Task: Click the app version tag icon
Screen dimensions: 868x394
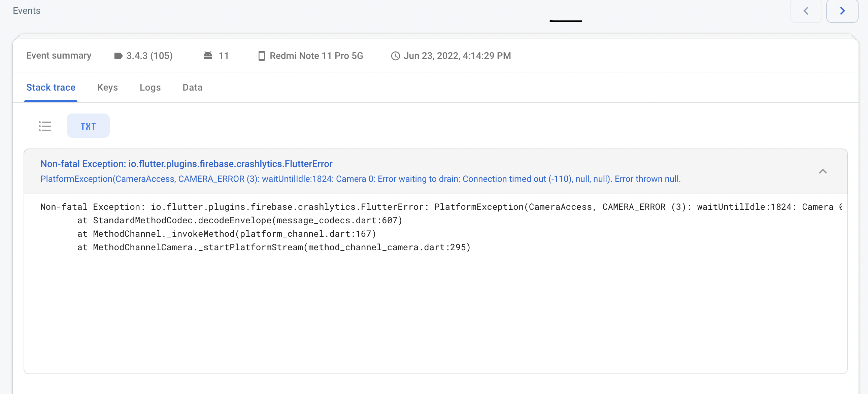Action: 118,56
